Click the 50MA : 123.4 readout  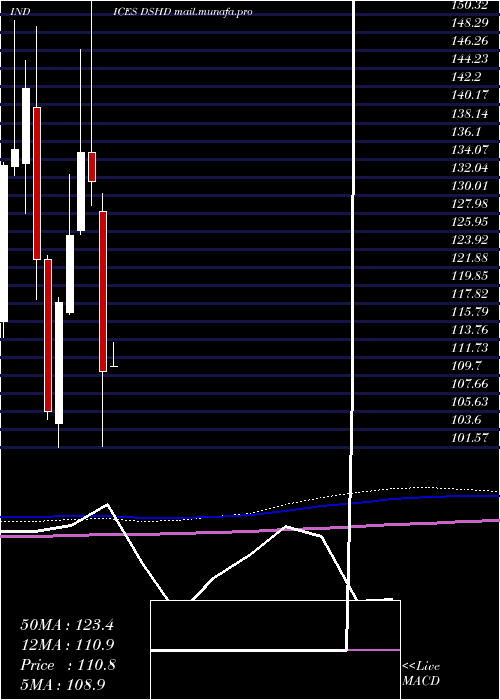[x=67, y=625]
